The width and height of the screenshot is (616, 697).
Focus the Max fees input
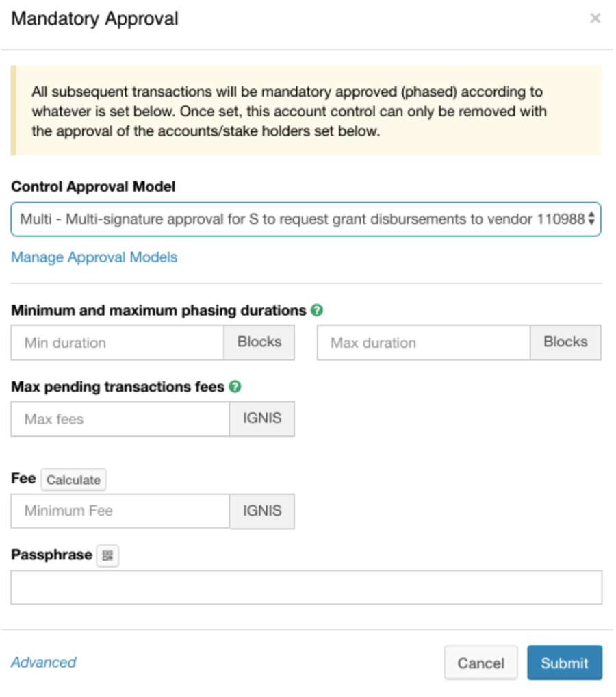(120, 418)
